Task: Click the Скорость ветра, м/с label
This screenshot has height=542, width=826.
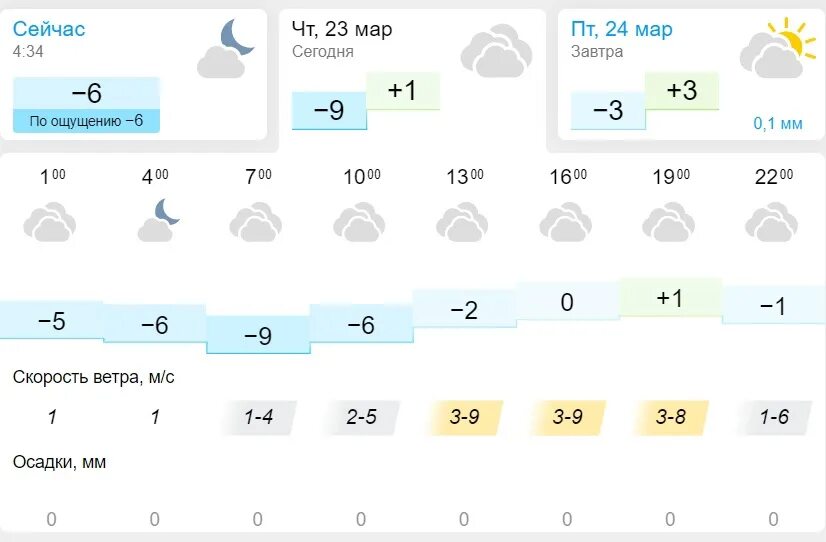Action: (93, 377)
